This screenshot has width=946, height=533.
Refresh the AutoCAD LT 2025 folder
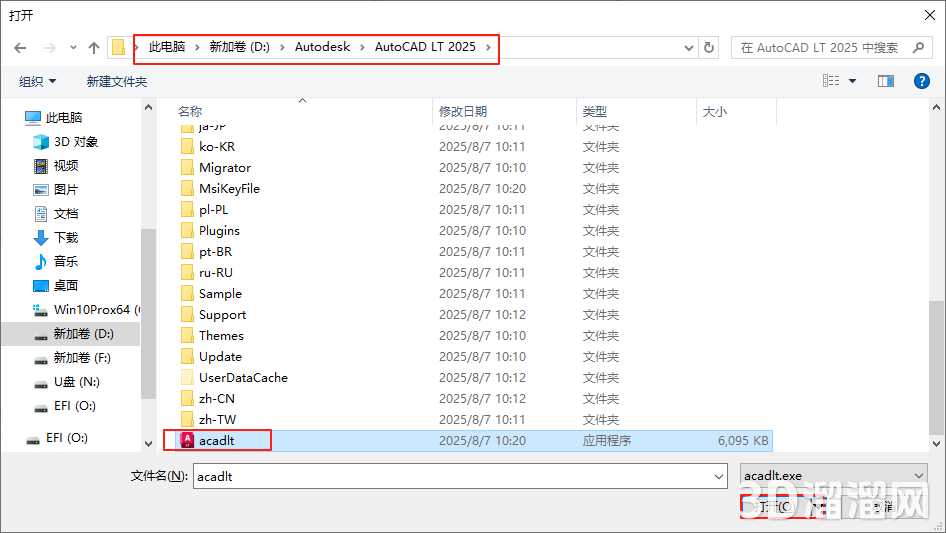point(710,47)
